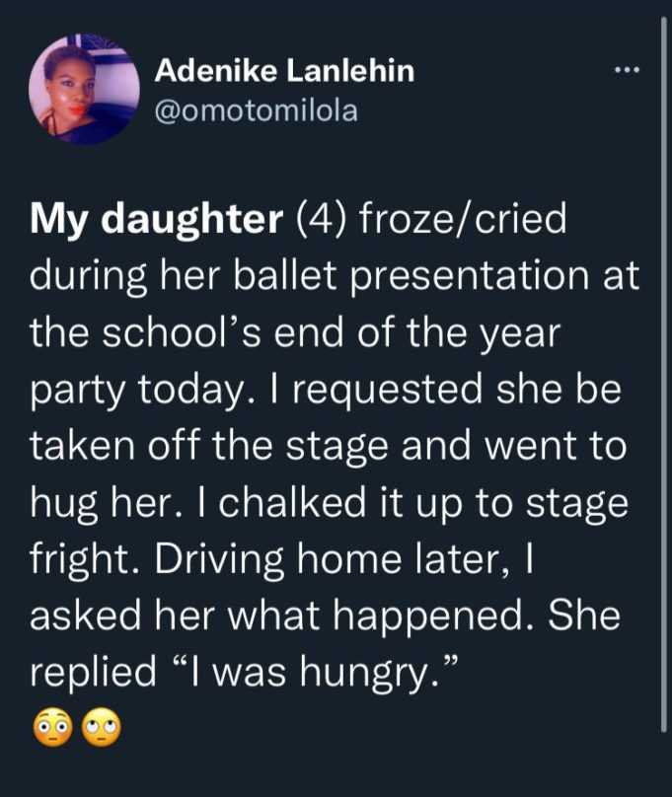Click the word "froze/cried" in the tweet
672x797 pixels.
pos(463,219)
